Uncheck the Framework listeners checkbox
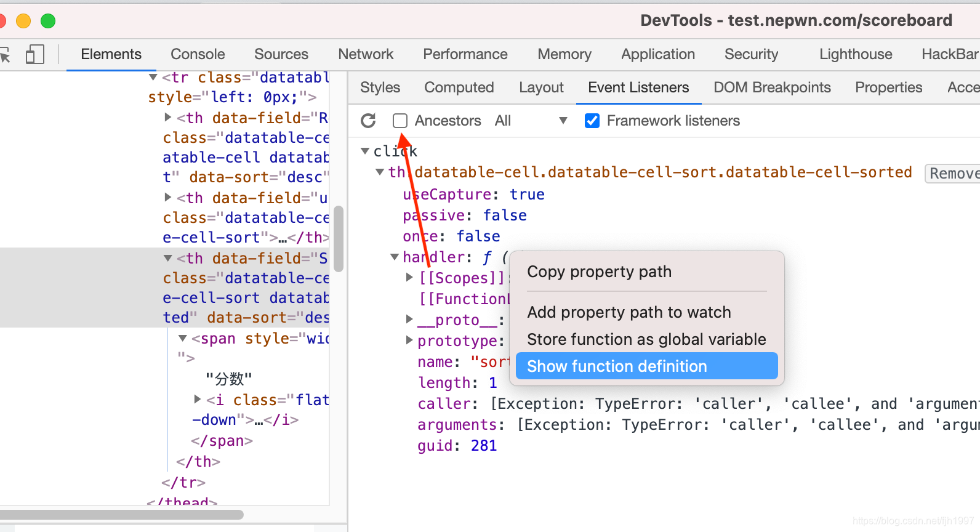980x532 pixels. point(592,121)
